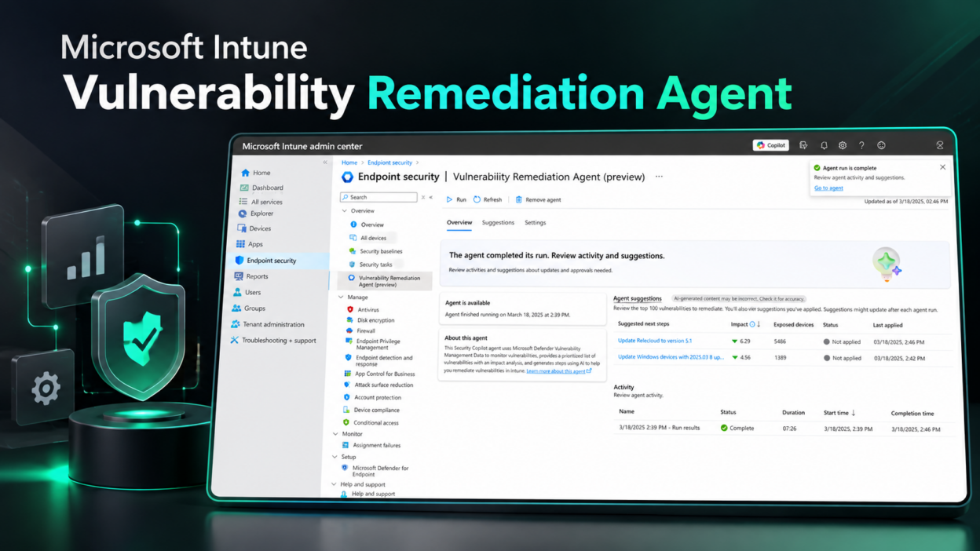Screen dimensions: 980x551
Task: Open the account icon at header right
Action: tap(939, 145)
